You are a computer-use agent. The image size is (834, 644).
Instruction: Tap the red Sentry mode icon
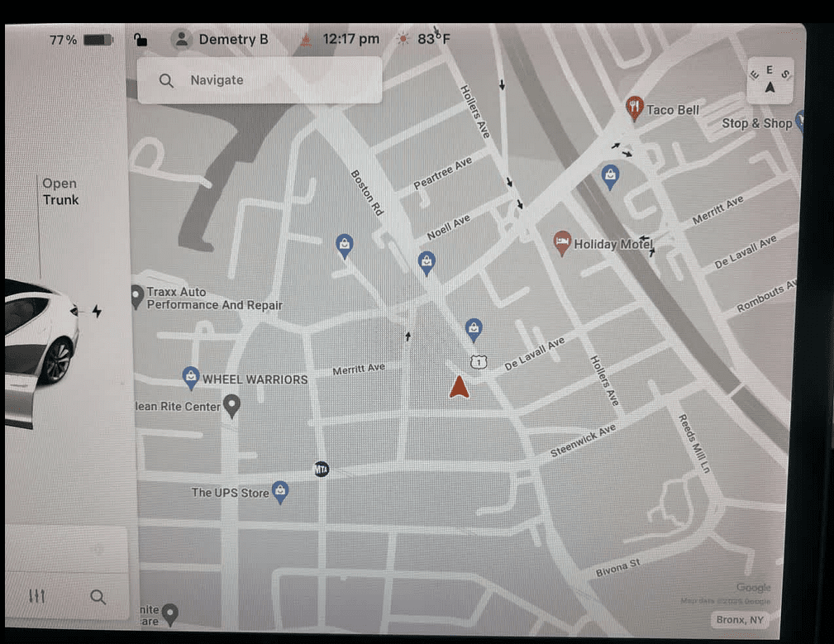pyautogui.click(x=305, y=40)
